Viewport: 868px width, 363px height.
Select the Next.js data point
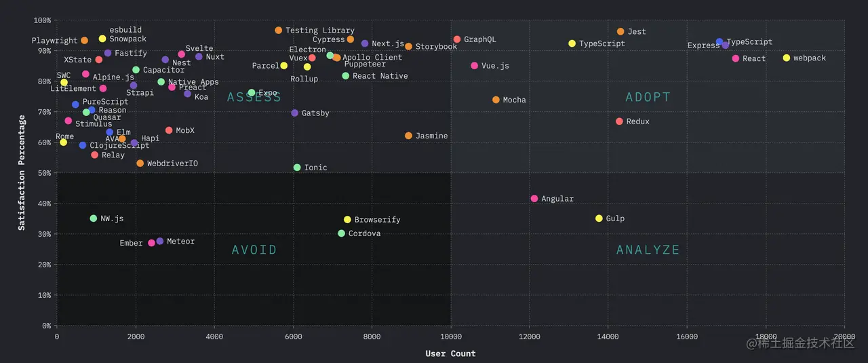click(x=365, y=43)
